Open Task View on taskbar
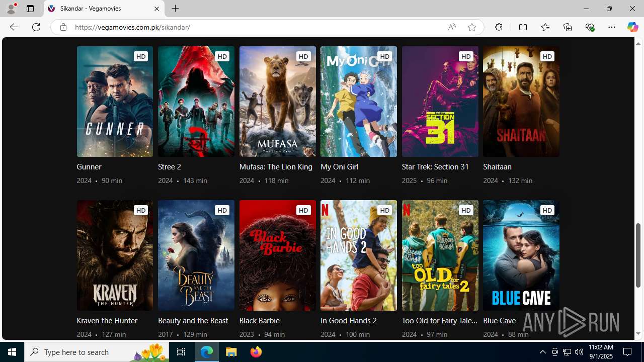This screenshot has width=644, height=362. 181,352
